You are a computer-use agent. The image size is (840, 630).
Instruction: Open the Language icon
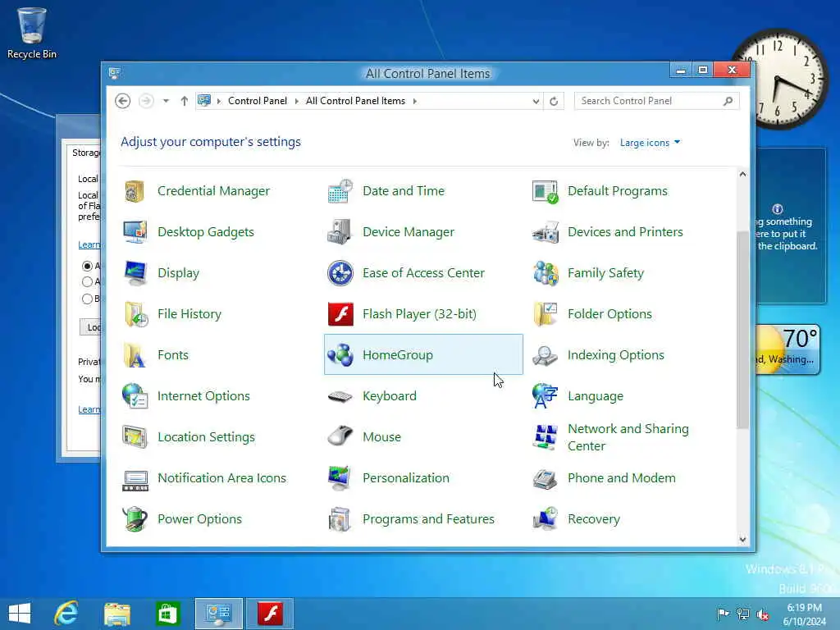point(546,396)
